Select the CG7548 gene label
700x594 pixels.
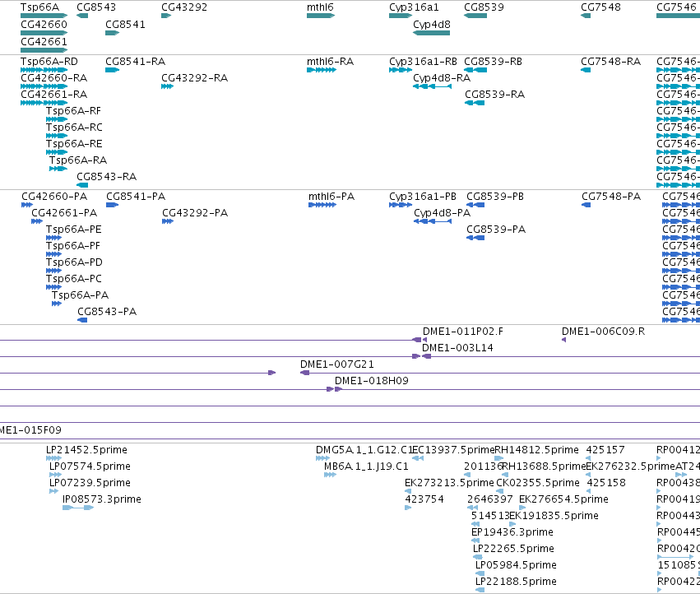(x=600, y=7)
